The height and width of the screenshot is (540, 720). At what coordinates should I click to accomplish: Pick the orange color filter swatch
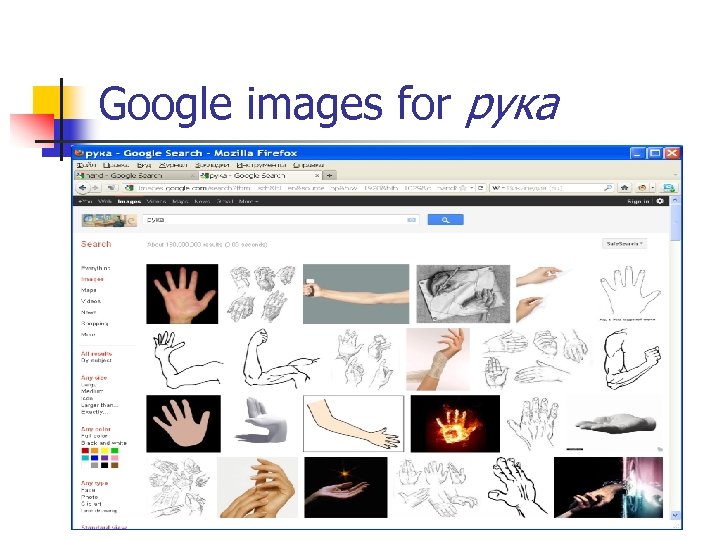coord(95,451)
